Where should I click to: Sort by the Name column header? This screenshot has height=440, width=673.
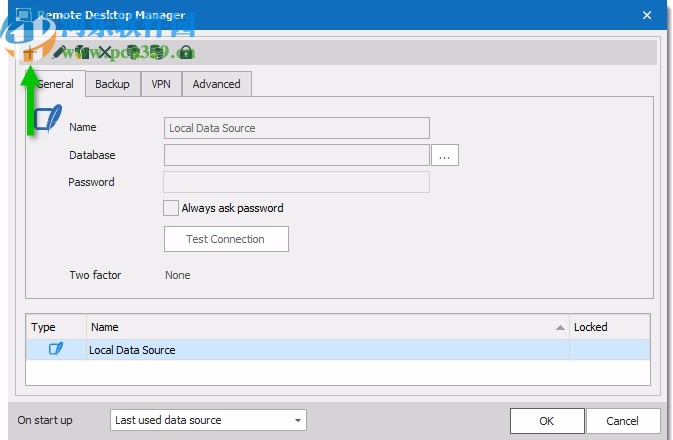click(x=328, y=327)
